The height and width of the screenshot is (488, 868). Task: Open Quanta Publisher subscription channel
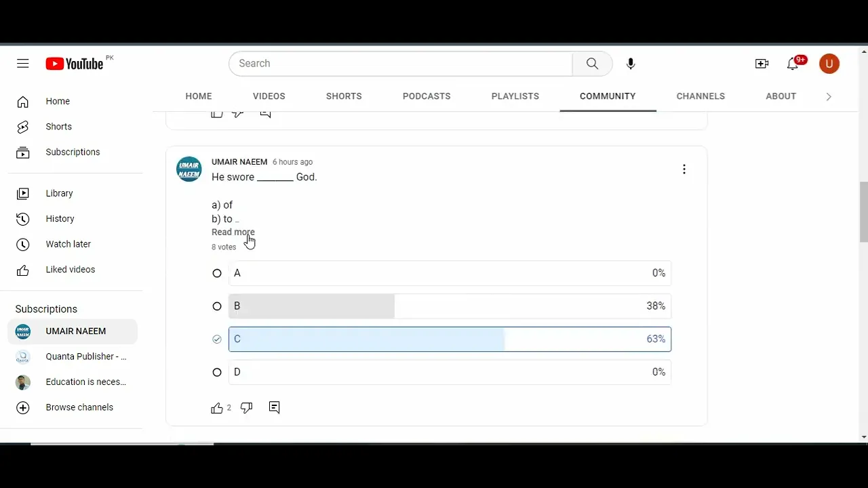73,357
